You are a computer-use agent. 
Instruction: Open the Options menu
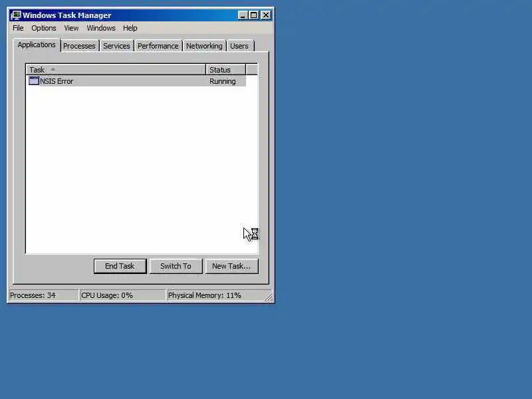point(44,28)
